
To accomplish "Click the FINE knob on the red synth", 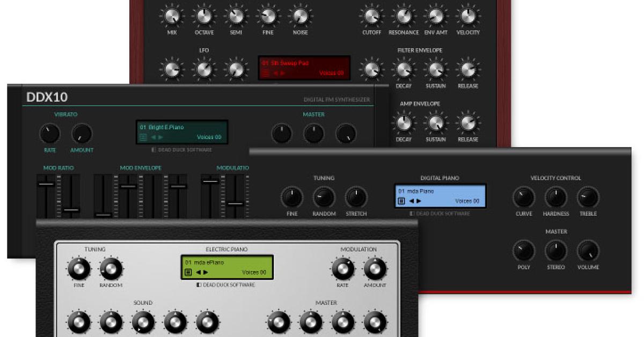I will pyautogui.click(x=268, y=16).
